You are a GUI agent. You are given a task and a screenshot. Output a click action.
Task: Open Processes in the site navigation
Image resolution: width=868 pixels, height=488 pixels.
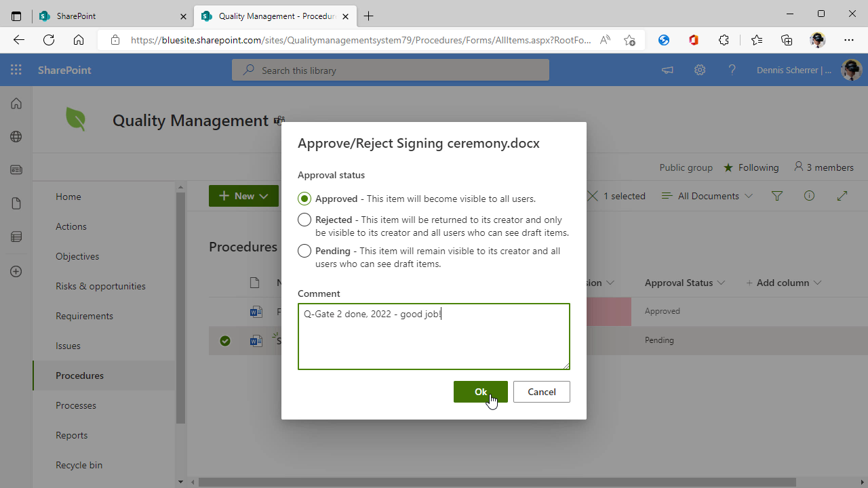76,405
